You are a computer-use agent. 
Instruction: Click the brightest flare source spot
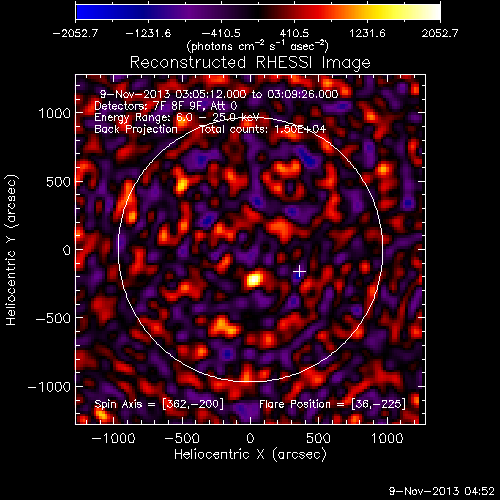pyautogui.click(x=254, y=279)
